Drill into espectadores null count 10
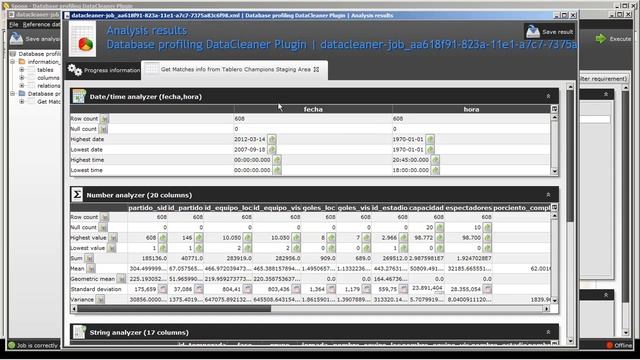Image resolution: width=640 pixels, height=360 pixels. (487, 227)
